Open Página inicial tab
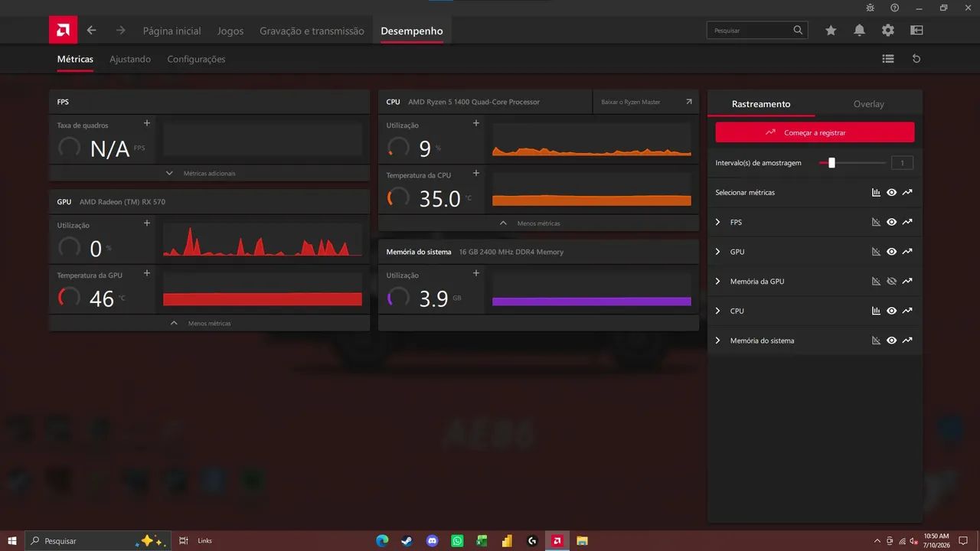This screenshot has width=980, height=551. [171, 31]
